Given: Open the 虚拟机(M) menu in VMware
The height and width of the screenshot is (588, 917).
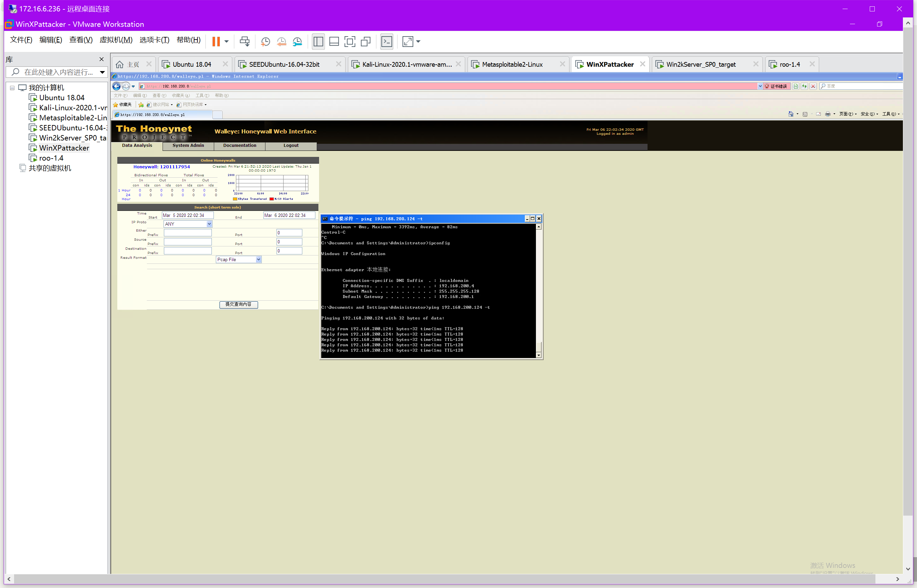Looking at the screenshot, I should point(116,40).
